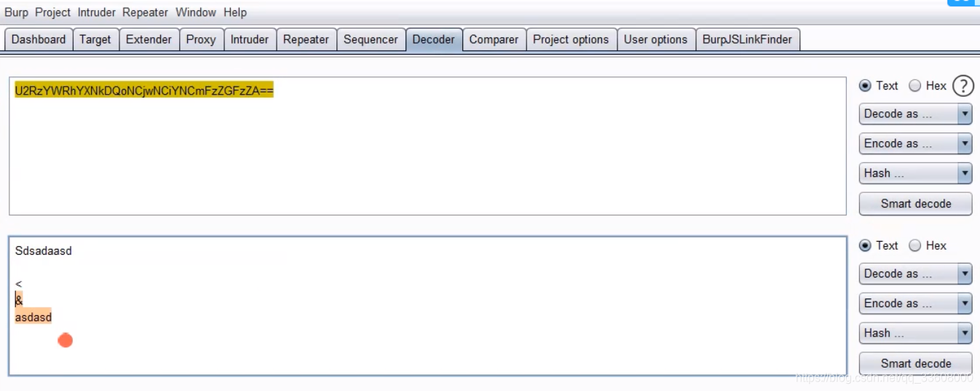Click 'Sdsadaasd' line in decoded output
The image size is (980, 391).
(x=44, y=251)
